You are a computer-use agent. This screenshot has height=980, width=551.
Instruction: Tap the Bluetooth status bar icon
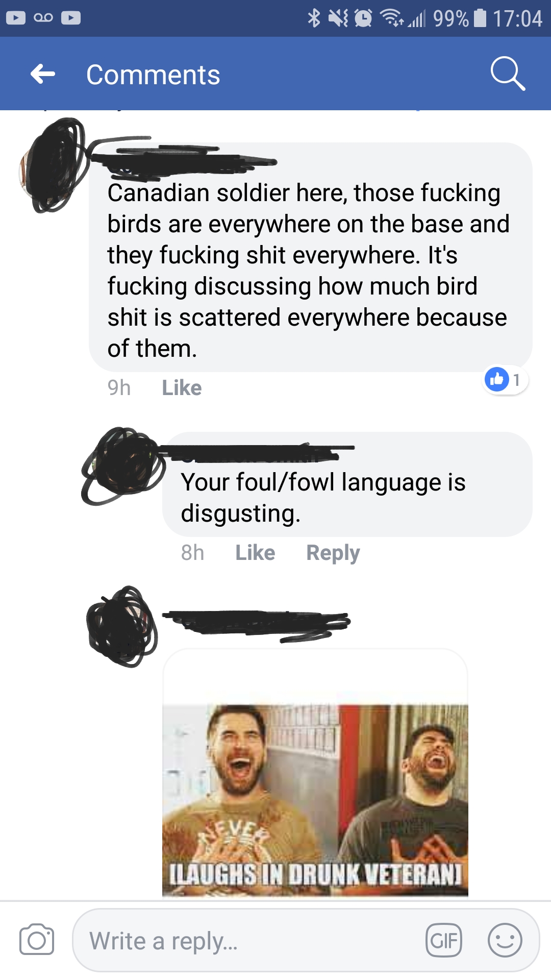(x=314, y=18)
